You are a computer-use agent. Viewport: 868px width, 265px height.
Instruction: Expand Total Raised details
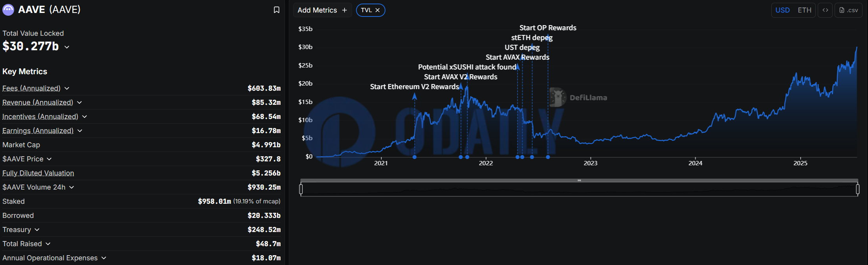[48, 244]
